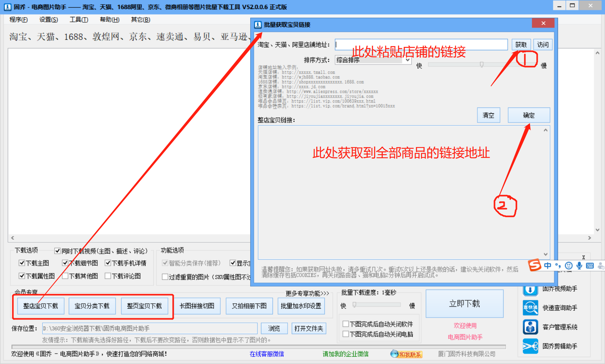The height and width of the screenshot is (364, 605).
Task: Click the 浏览 button for save path
Action: [x=274, y=328]
